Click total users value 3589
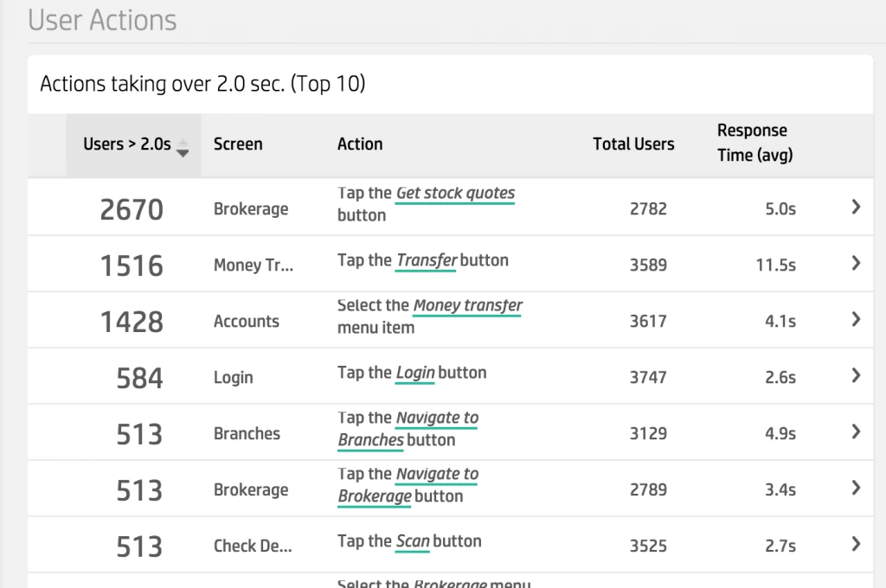886x588 pixels. tap(648, 265)
